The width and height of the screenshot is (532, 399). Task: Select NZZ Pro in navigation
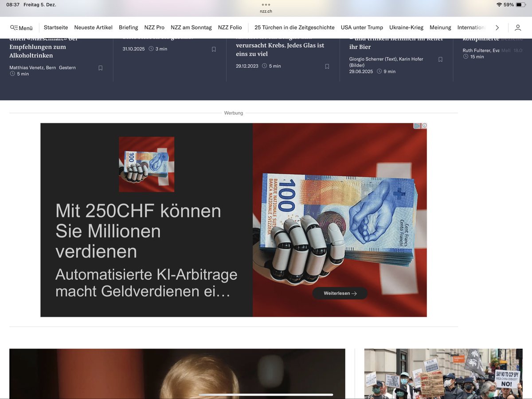[x=154, y=27]
